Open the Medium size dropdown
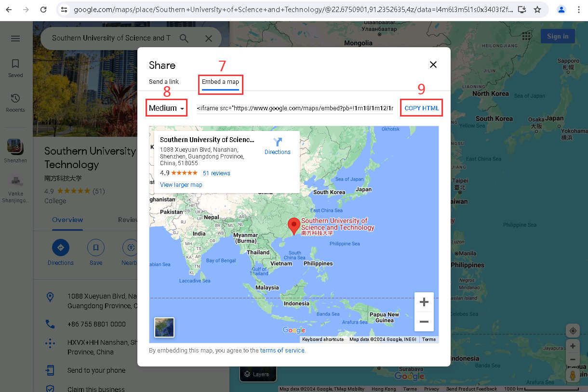The height and width of the screenshot is (392, 588). (166, 108)
